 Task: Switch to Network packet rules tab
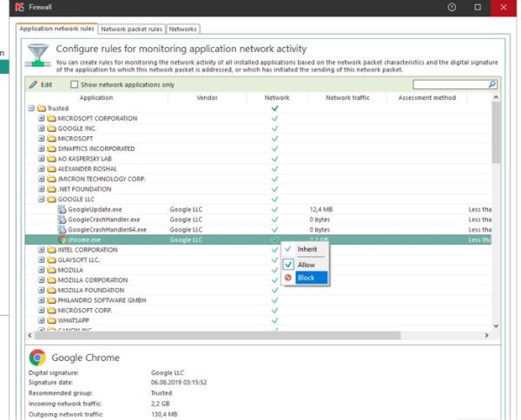tap(133, 30)
